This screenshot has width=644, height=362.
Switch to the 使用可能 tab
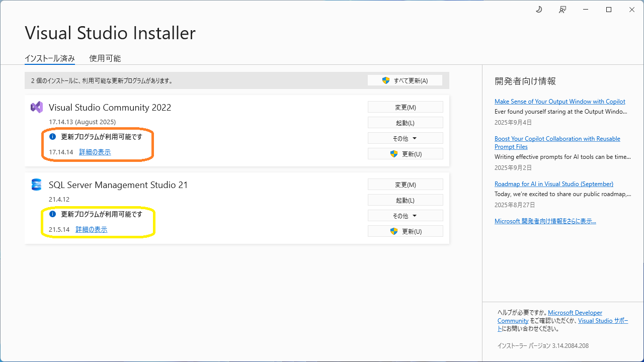[105, 58]
